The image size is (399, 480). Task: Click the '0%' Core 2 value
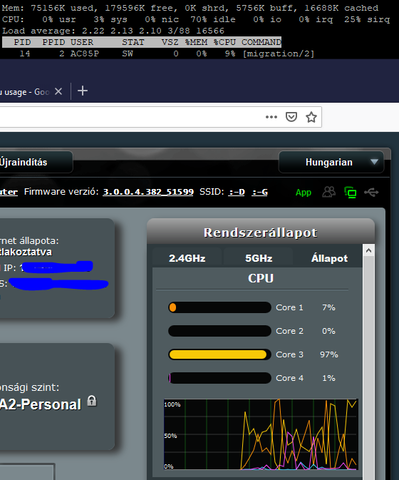click(329, 331)
